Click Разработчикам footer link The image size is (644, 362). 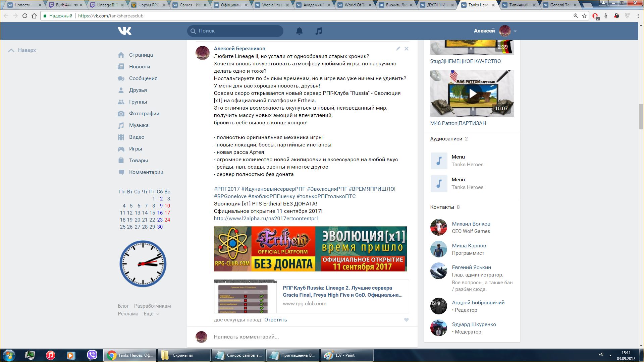point(152,306)
